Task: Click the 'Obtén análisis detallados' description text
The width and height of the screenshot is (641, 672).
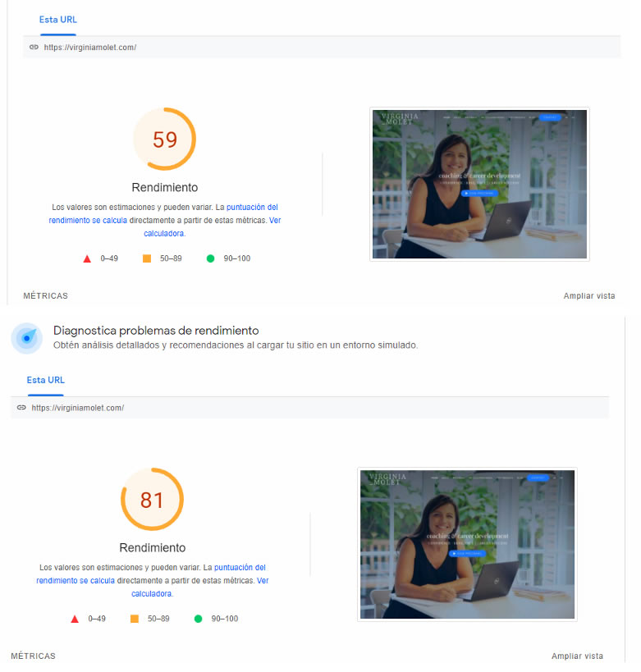Action: tap(236, 345)
